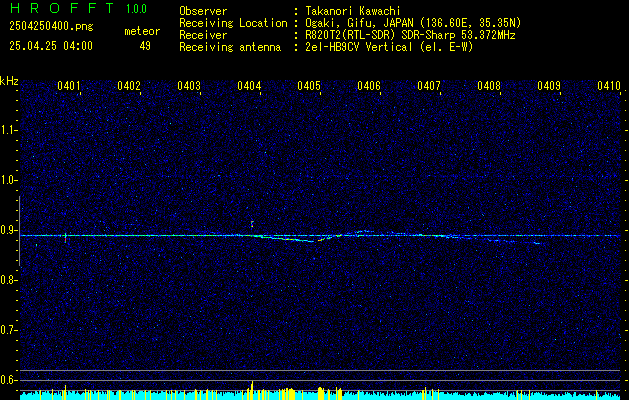Click the 0403 time marker

pos(189,85)
